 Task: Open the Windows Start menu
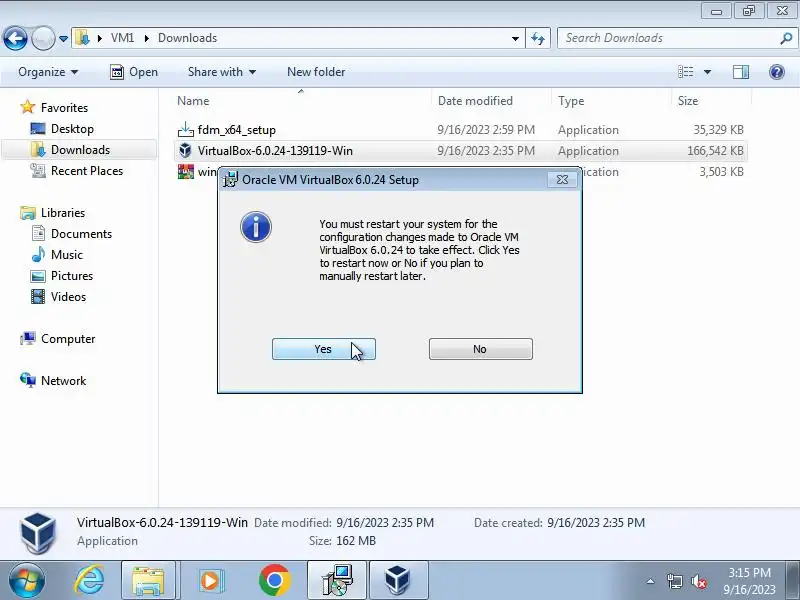[x=27, y=580]
